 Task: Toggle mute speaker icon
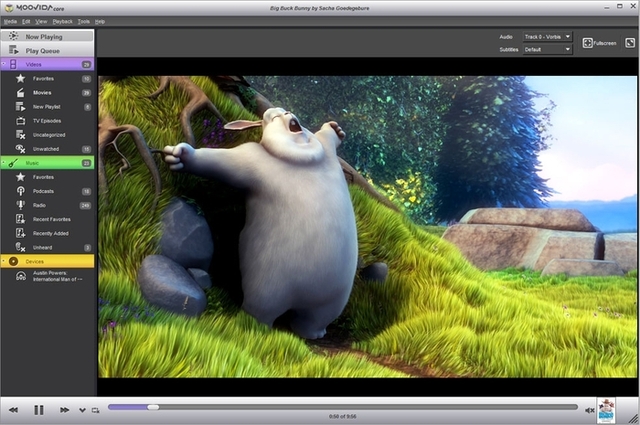point(589,410)
